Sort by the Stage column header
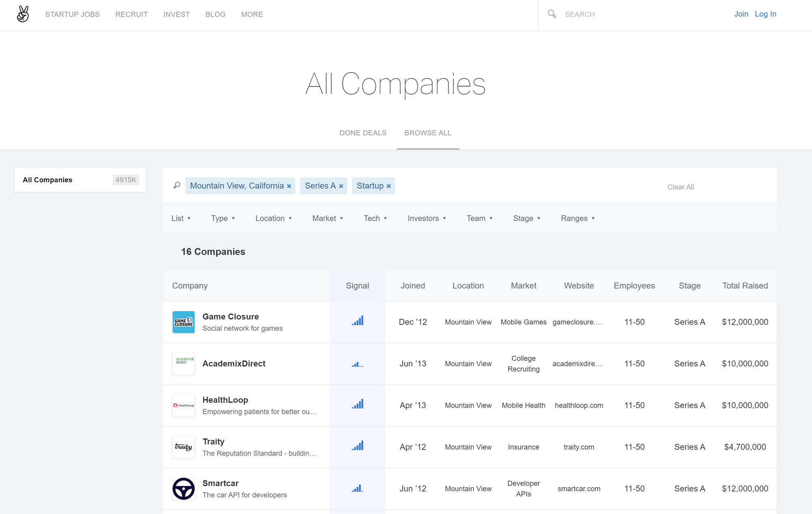Viewport: 812px width, 514px height. (690, 286)
